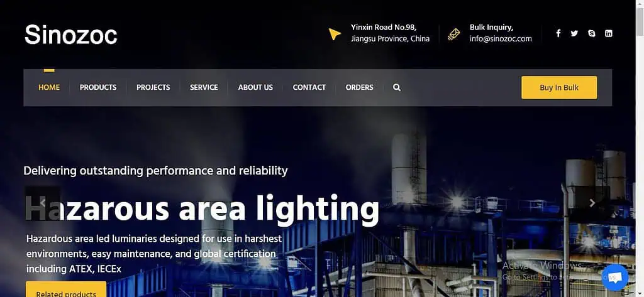Open the ORDERS navigation item
The width and height of the screenshot is (644, 297).
pyautogui.click(x=359, y=87)
